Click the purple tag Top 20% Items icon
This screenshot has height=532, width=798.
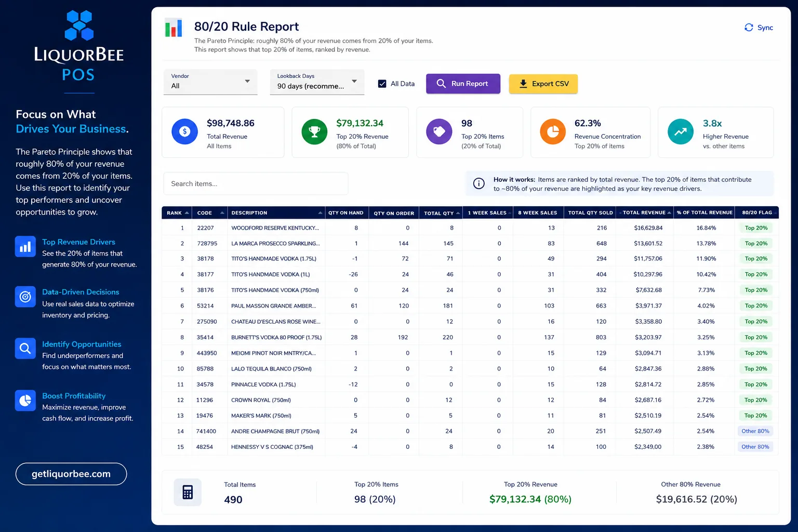click(439, 132)
